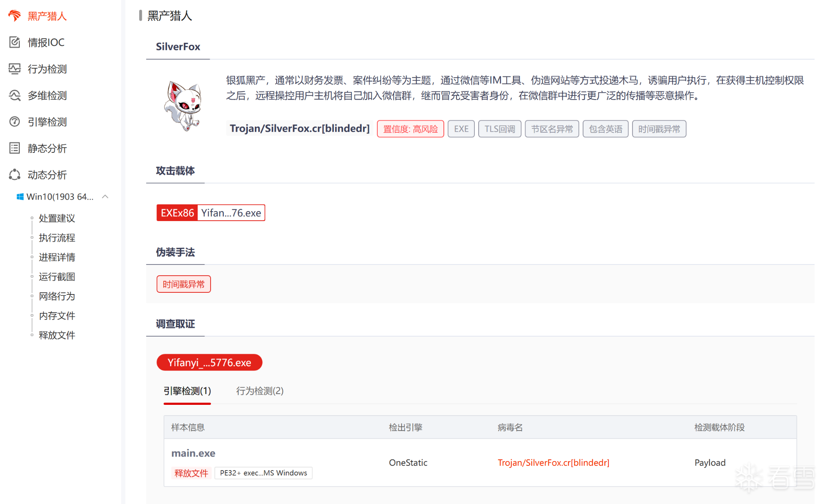Click the TLS回调 tag

[x=499, y=129]
